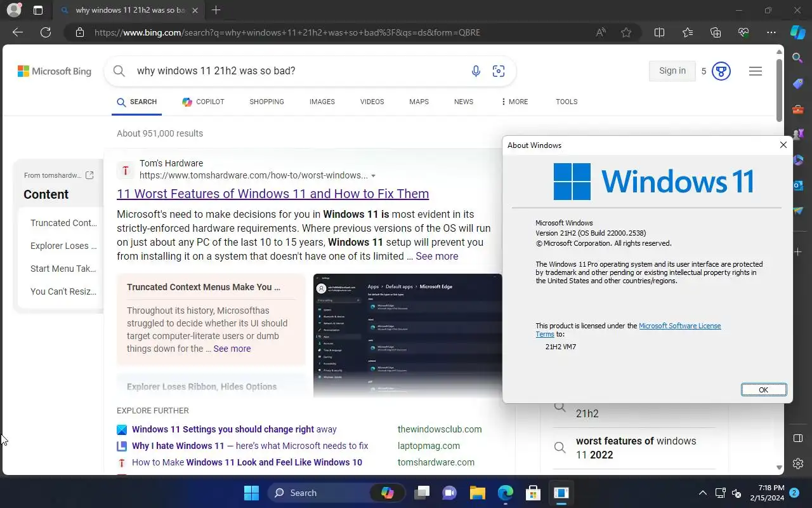812x508 pixels.
Task: Open the Default apps settings thumbnail image
Action: click(x=408, y=335)
